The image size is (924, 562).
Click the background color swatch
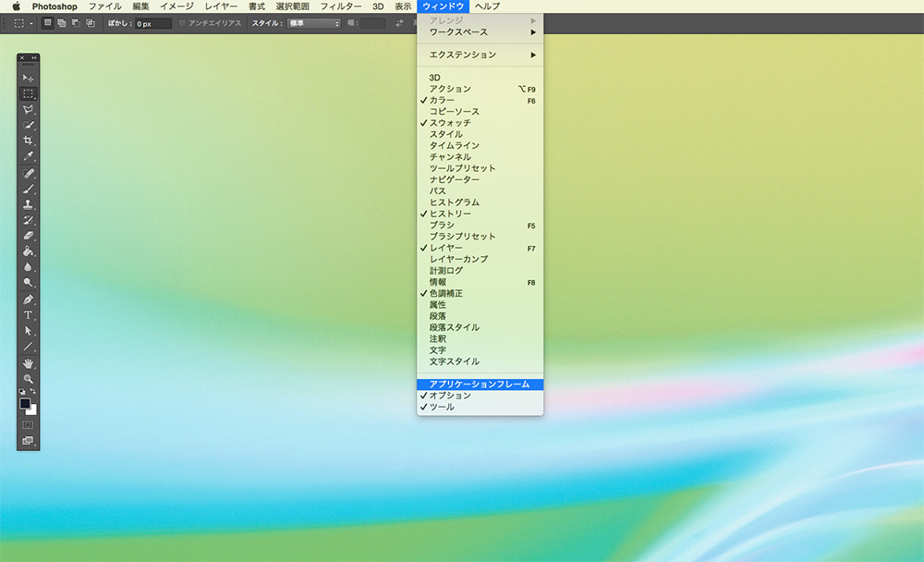point(33,411)
